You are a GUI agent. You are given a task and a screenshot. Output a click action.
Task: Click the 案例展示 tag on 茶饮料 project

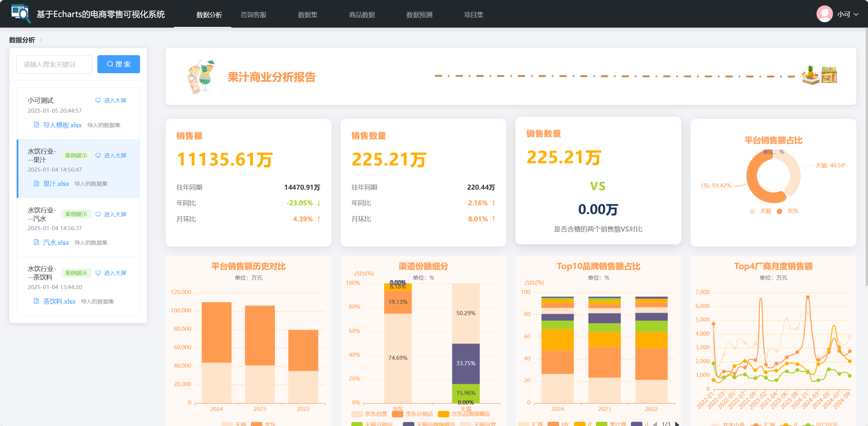(x=76, y=273)
